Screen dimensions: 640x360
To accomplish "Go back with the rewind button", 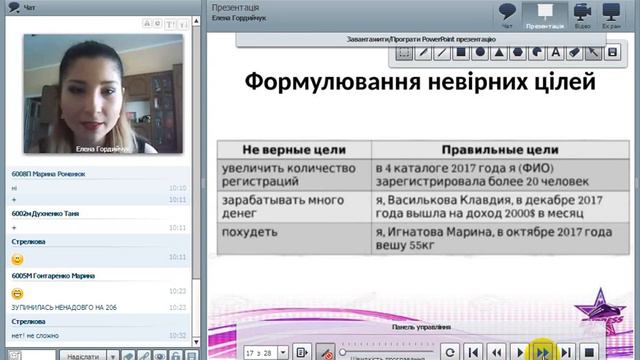I will (x=496, y=352).
